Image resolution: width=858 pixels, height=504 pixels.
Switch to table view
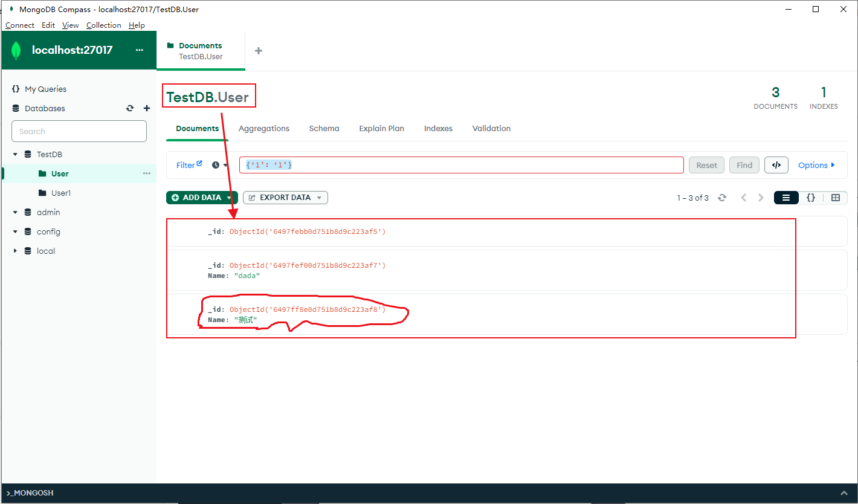pos(836,198)
